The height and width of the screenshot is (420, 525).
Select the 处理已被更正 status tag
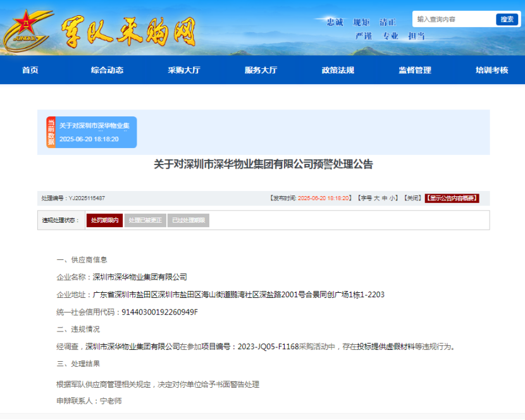pyautogui.click(x=145, y=220)
